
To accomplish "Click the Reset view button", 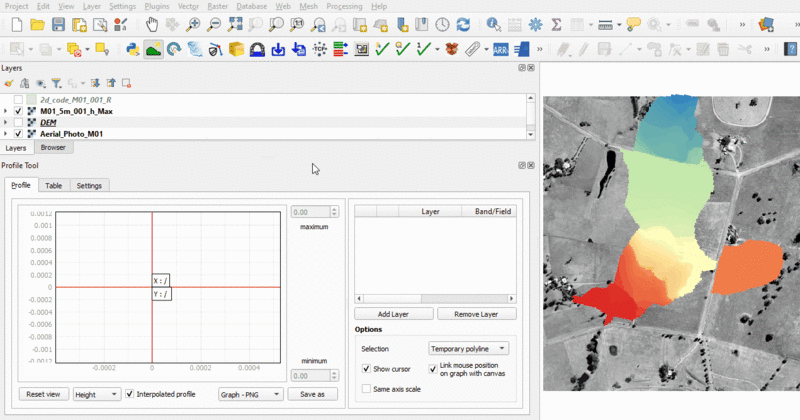I will click(x=43, y=394).
